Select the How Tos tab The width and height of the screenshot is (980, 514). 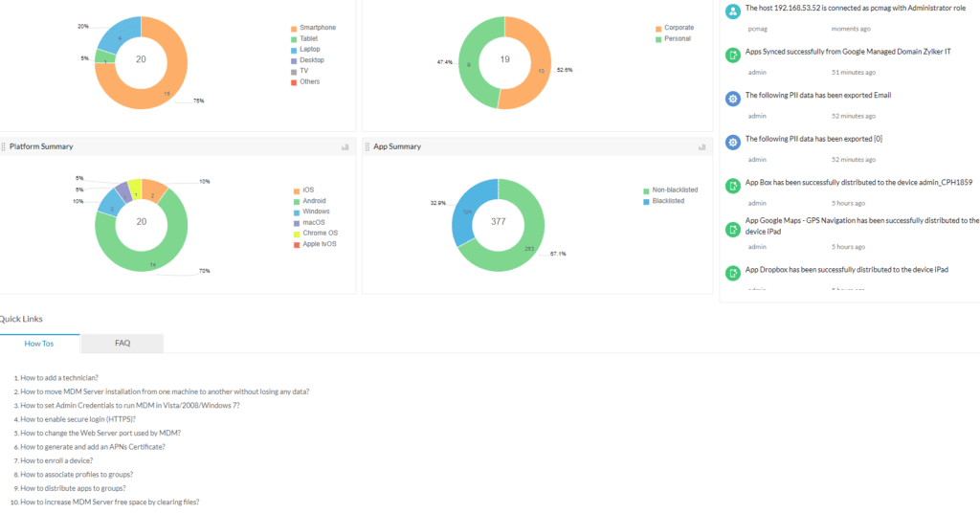39,343
